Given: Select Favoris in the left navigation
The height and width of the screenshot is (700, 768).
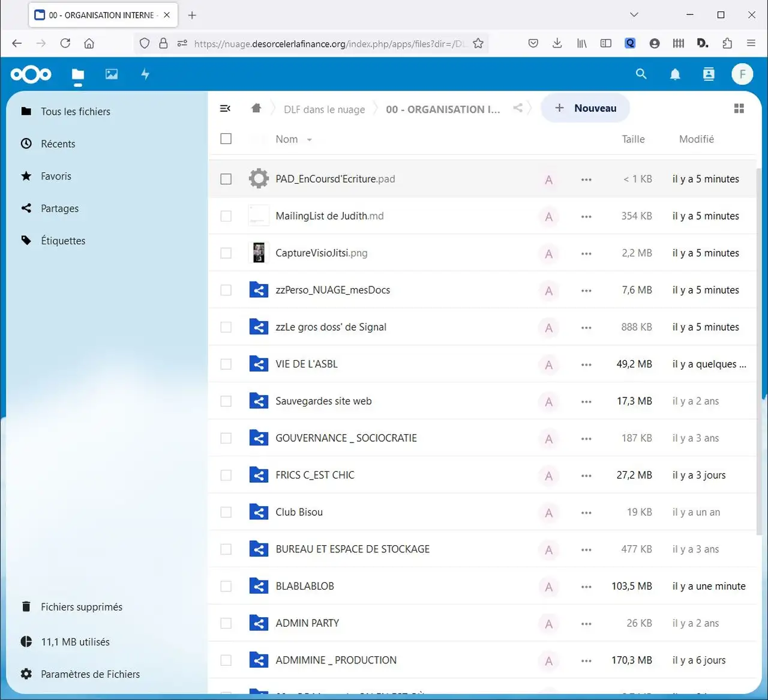Looking at the screenshot, I should click(x=56, y=177).
